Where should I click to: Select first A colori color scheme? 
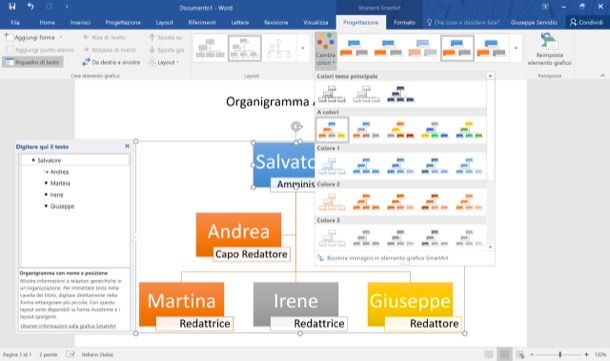coord(332,130)
